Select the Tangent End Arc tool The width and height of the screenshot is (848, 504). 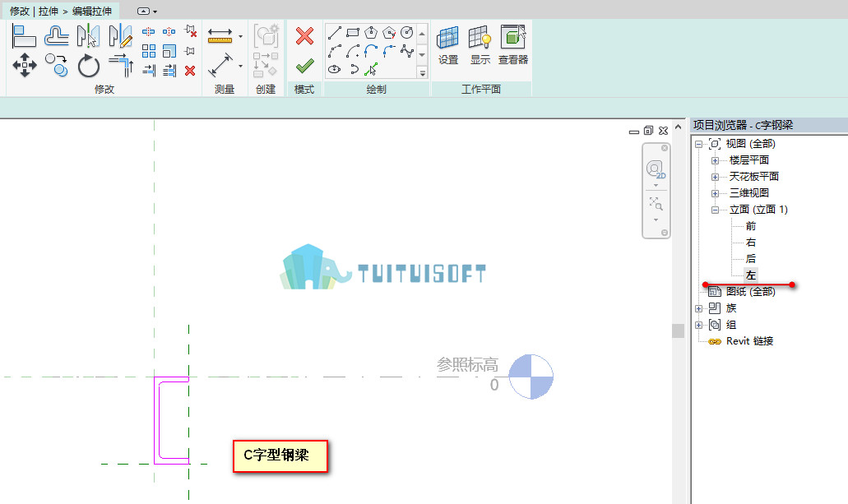[x=370, y=51]
